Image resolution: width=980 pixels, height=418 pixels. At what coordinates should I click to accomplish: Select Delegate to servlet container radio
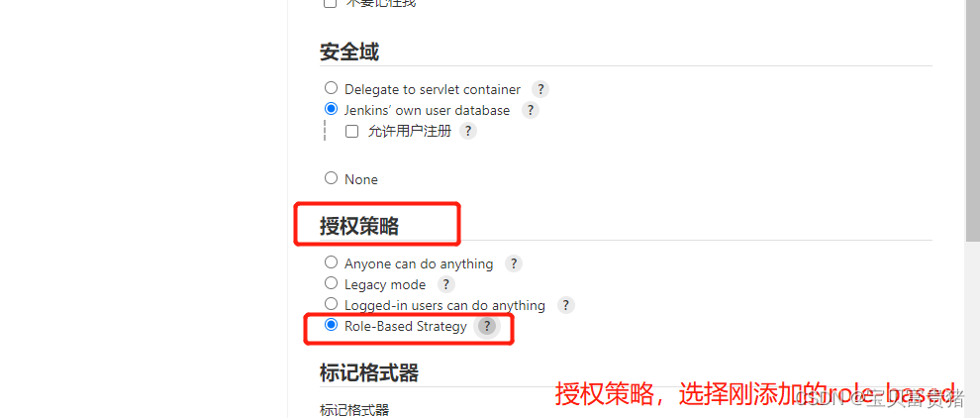(x=332, y=88)
